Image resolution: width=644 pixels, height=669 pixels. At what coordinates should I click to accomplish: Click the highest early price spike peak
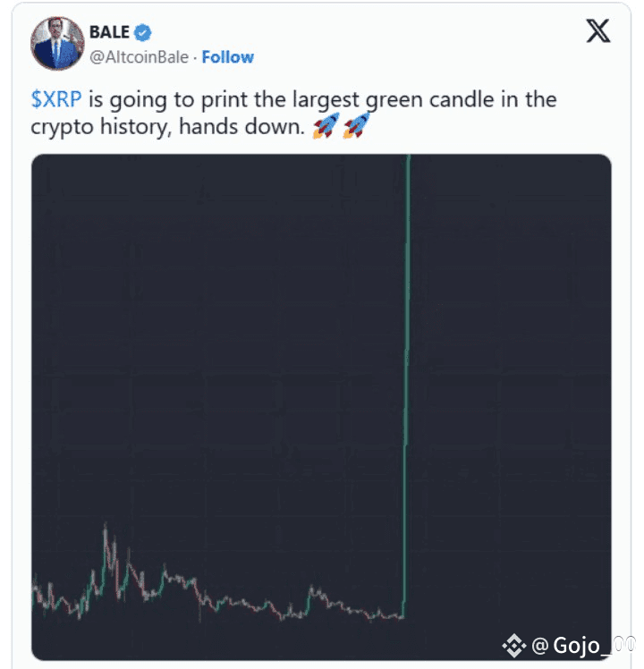tap(105, 529)
